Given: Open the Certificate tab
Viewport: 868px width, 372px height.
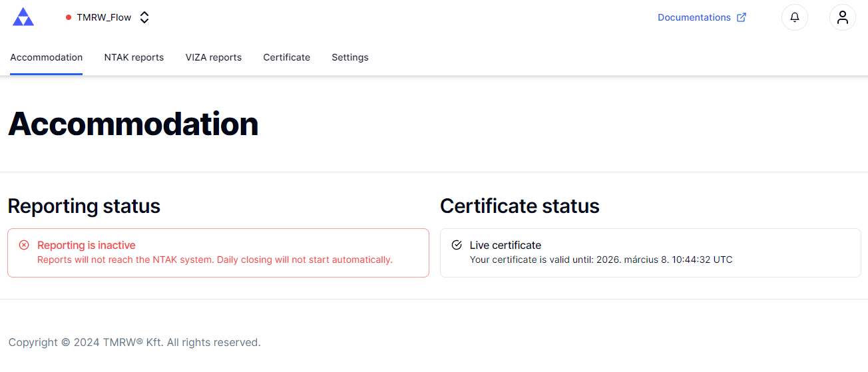Looking at the screenshot, I should click(287, 57).
